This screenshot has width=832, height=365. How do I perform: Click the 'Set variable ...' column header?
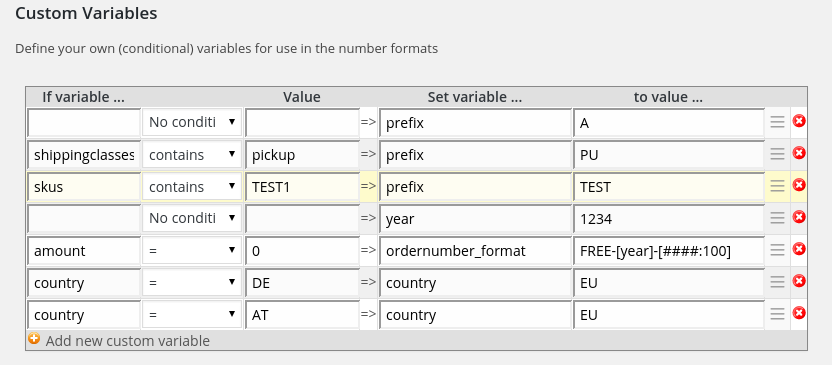coord(475,97)
